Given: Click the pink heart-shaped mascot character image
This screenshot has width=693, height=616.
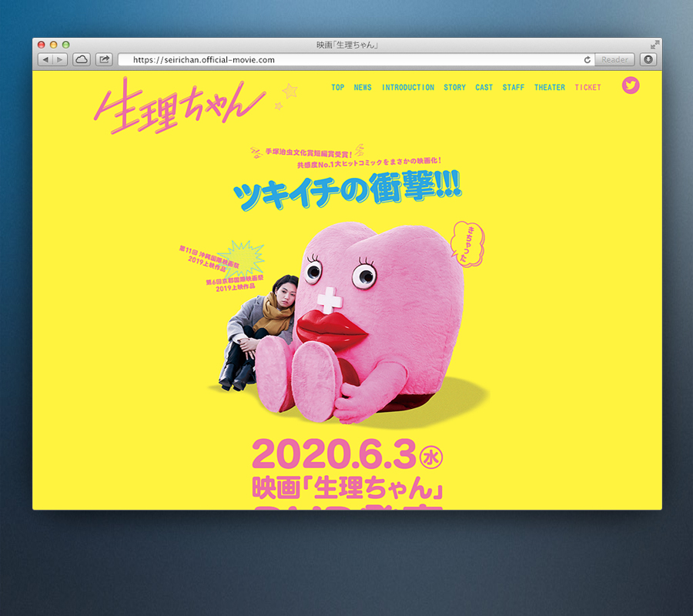Looking at the screenshot, I should click(x=370, y=323).
